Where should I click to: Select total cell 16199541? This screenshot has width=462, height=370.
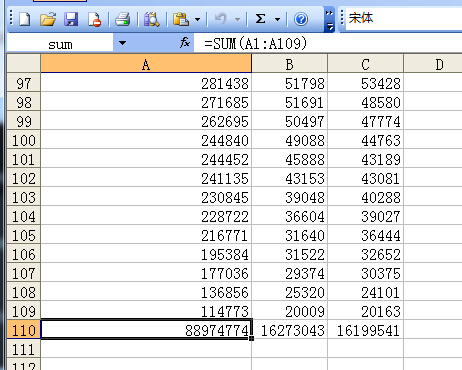click(365, 330)
